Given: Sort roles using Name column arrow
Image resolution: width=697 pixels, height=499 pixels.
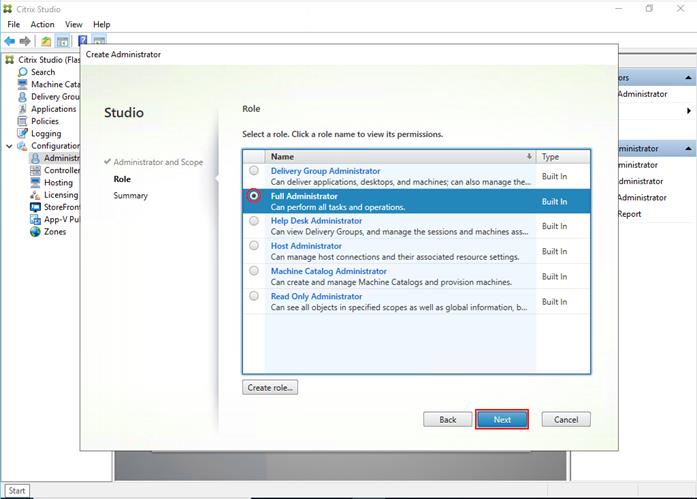Looking at the screenshot, I should point(529,156).
